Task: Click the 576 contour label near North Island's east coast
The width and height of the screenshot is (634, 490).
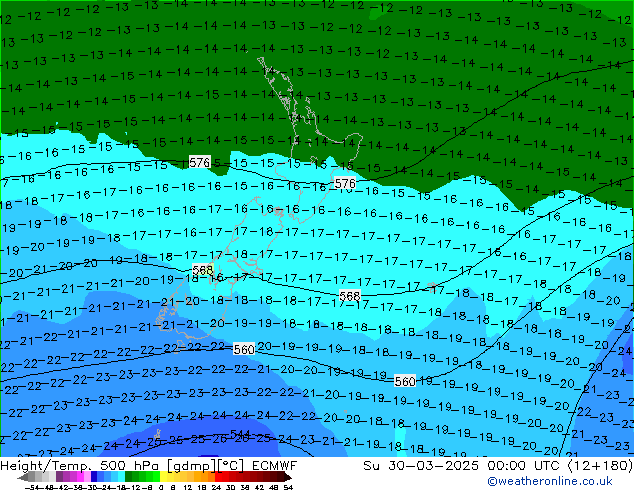Action: pos(345,184)
